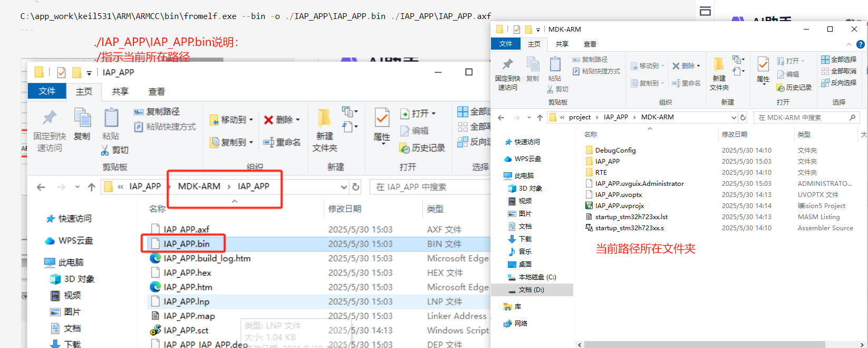Select IAP_APP.axf file in IAP_APP window
The width and height of the screenshot is (868, 348).
(x=186, y=230)
